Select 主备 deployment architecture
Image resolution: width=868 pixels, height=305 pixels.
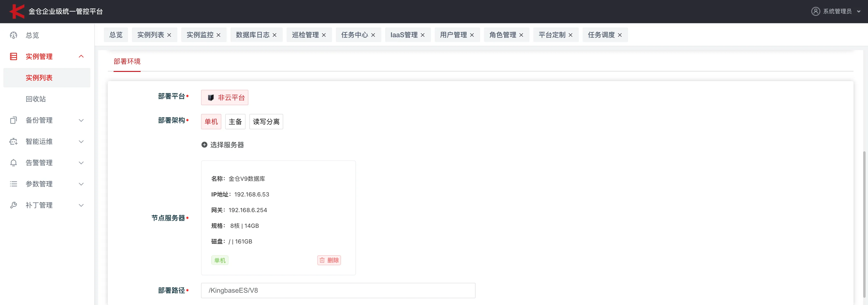tap(235, 122)
